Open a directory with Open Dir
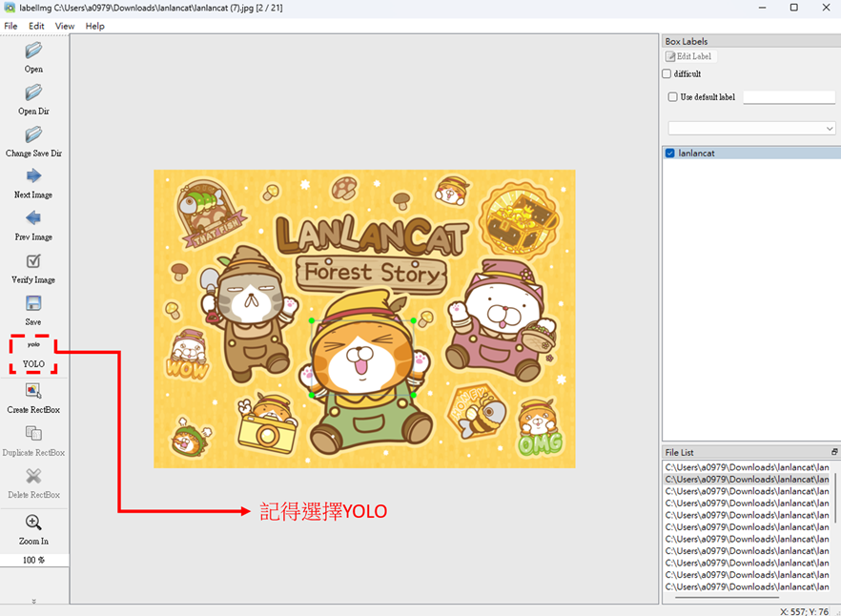 33,100
